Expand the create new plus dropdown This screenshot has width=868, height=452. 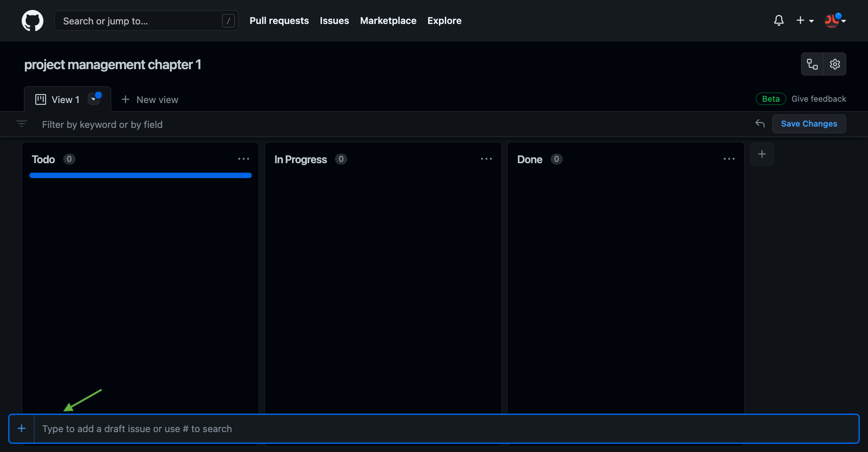[805, 21]
